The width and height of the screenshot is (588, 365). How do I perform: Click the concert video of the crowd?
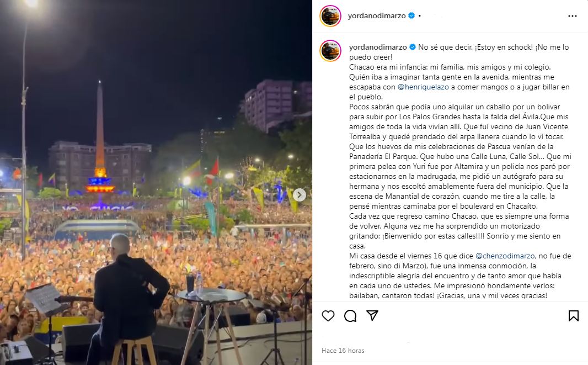coord(156,182)
